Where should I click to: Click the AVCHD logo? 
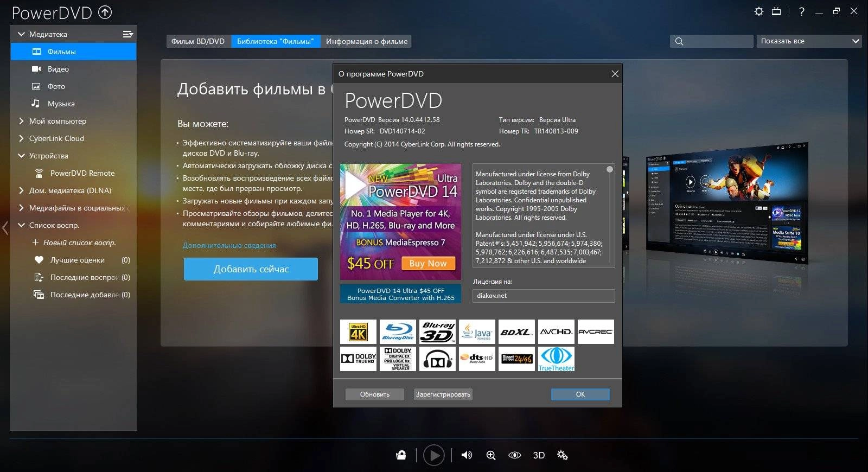(x=556, y=331)
